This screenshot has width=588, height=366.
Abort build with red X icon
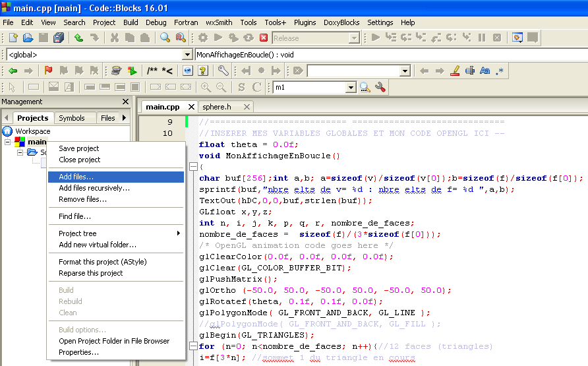click(x=264, y=38)
